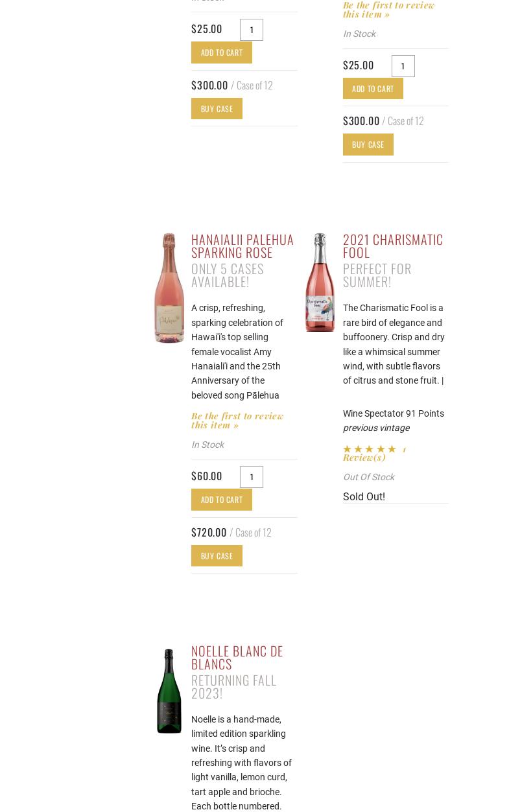509x812 pixels.
Task: Click Buy Case in the top-right product
Action: [368, 145]
